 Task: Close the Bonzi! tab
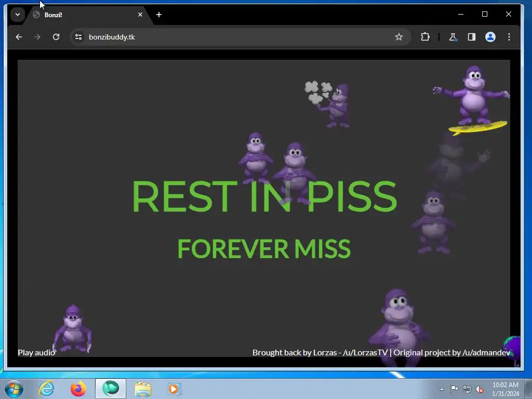[140, 15]
